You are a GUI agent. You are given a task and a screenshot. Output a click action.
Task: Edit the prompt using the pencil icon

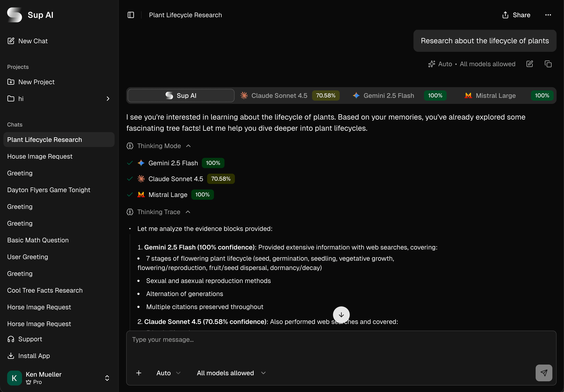(x=530, y=64)
